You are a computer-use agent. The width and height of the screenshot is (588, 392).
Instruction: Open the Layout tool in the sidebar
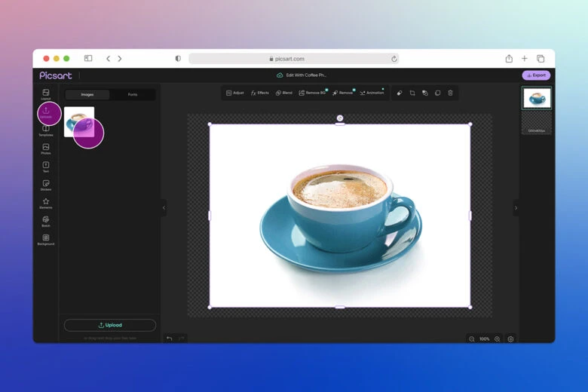point(46,93)
